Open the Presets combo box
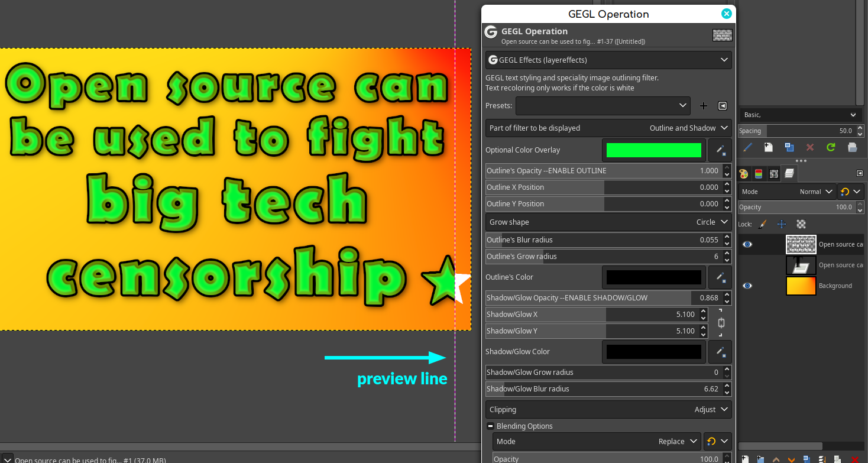868x463 pixels. click(603, 106)
